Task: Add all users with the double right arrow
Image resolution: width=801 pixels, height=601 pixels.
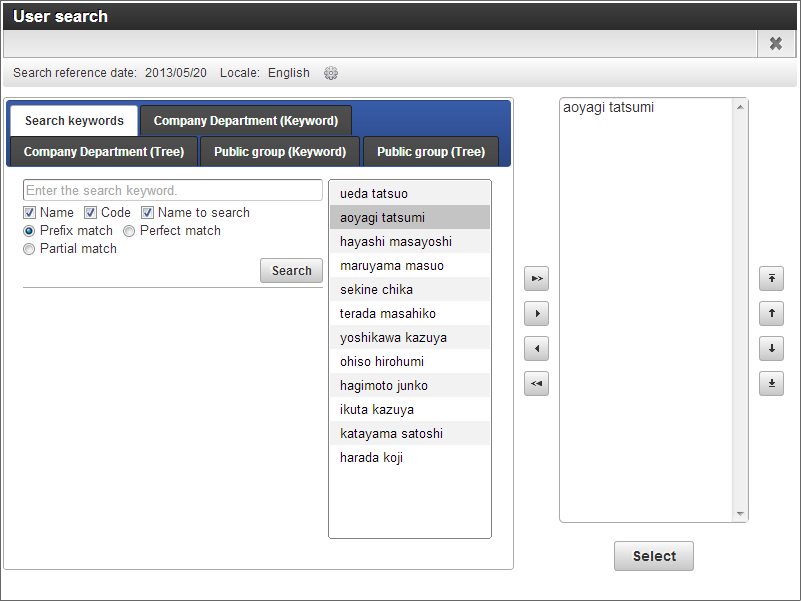Action: 536,279
